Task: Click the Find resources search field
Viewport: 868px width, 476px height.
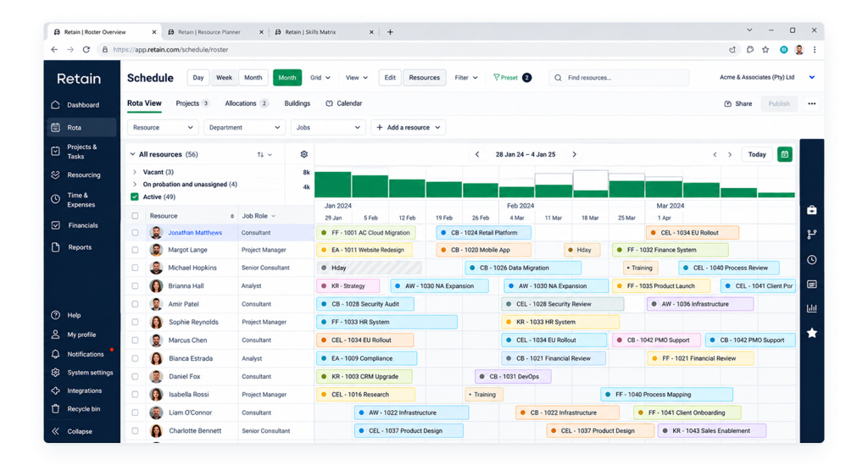Action: point(619,77)
